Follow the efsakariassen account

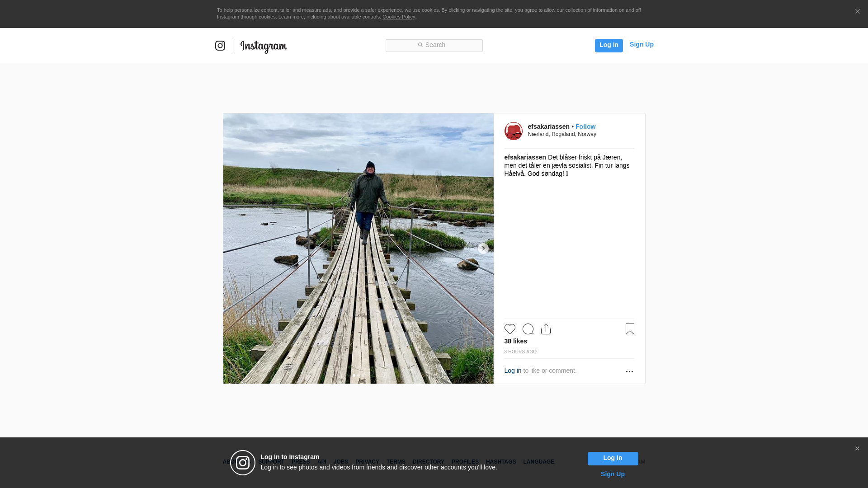[x=585, y=127]
